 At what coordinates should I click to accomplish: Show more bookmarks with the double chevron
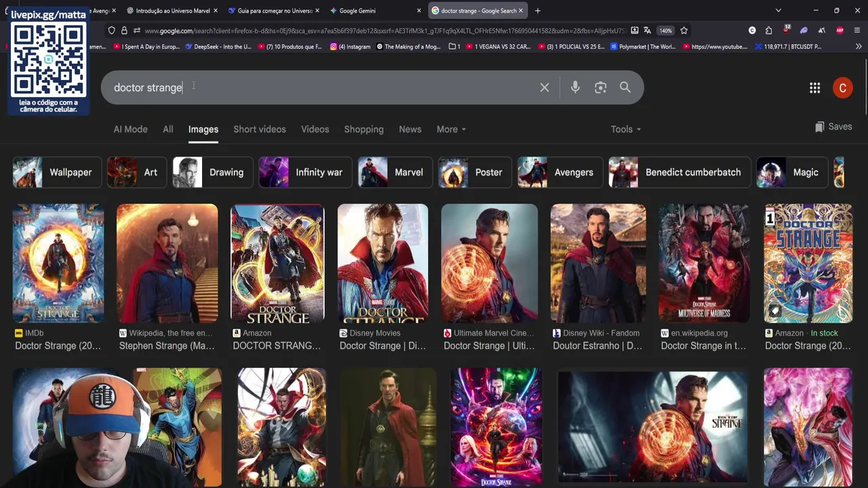click(x=859, y=47)
